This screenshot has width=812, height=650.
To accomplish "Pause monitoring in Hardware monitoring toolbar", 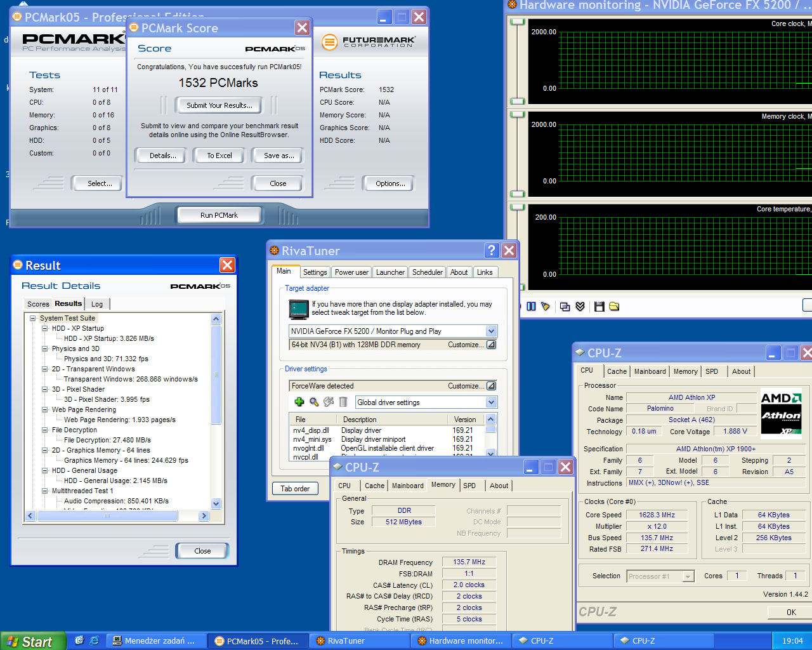I will pos(532,307).
